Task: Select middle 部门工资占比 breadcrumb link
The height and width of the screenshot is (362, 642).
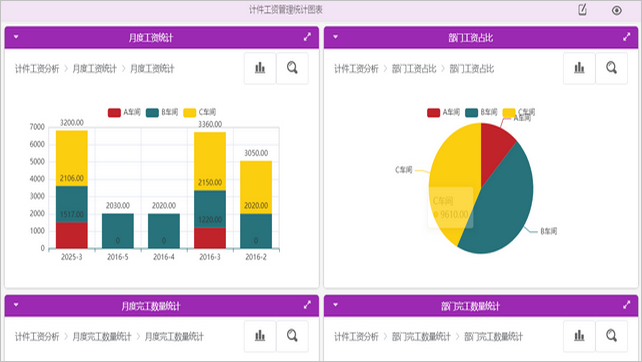Action: [414, 68]
